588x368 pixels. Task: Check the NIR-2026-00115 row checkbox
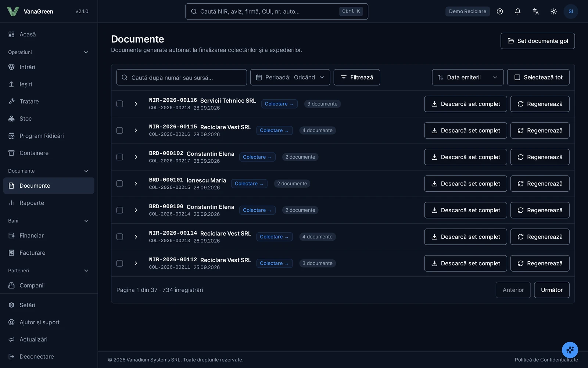point(120,130)
